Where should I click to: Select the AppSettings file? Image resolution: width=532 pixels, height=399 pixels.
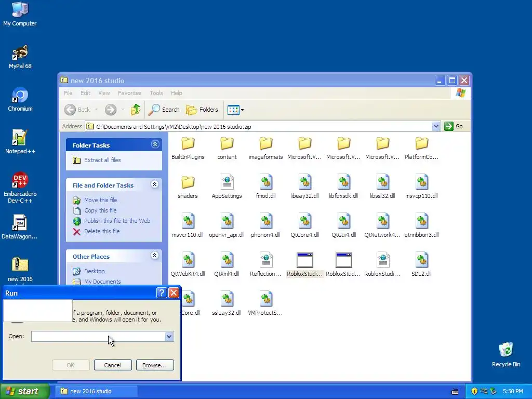point(227,187)
